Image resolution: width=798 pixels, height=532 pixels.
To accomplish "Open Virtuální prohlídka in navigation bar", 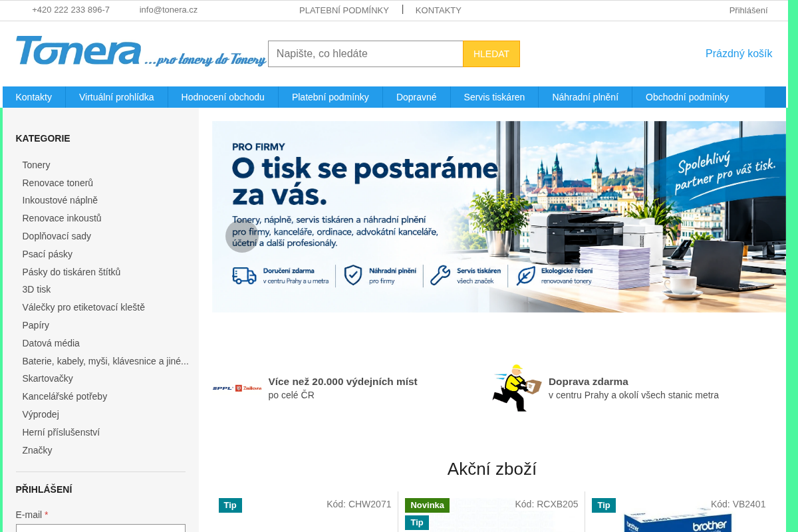I will click(116, 97).
